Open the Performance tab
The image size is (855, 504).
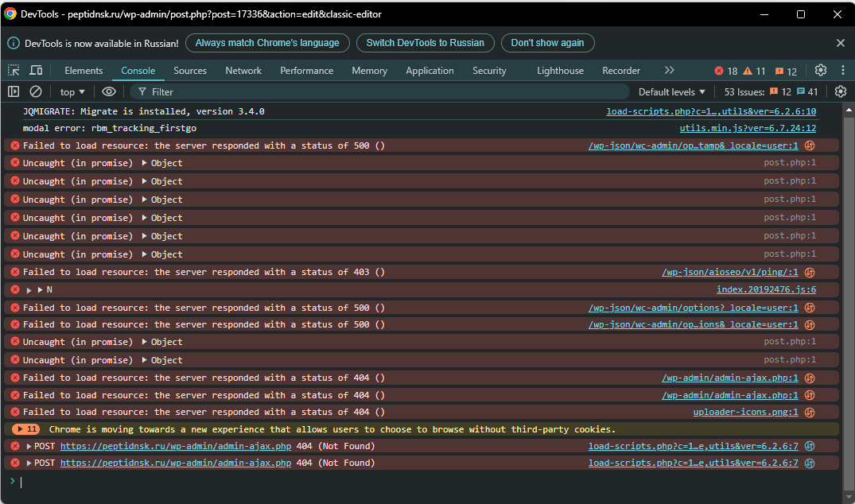click(x=306, y=70)
